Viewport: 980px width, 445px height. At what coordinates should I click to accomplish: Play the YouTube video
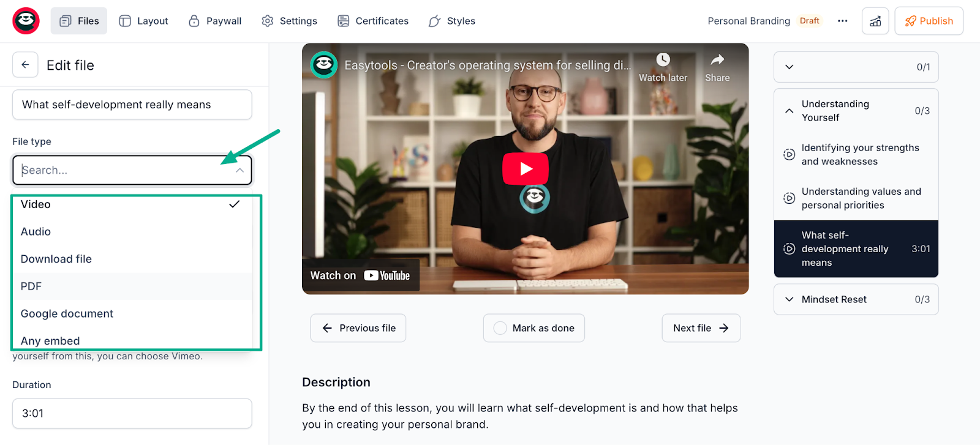(526, 168)
